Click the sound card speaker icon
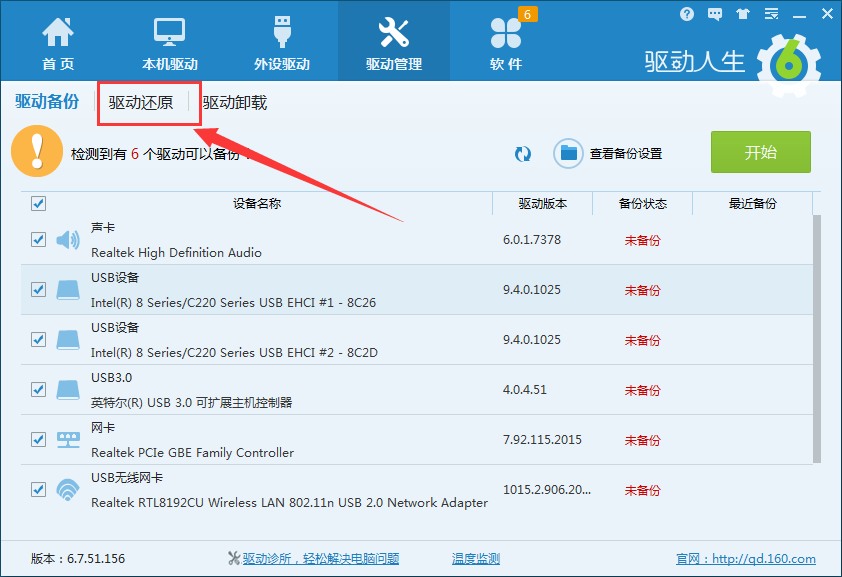Viewport: 842px width, 577px height. [68, 240]
